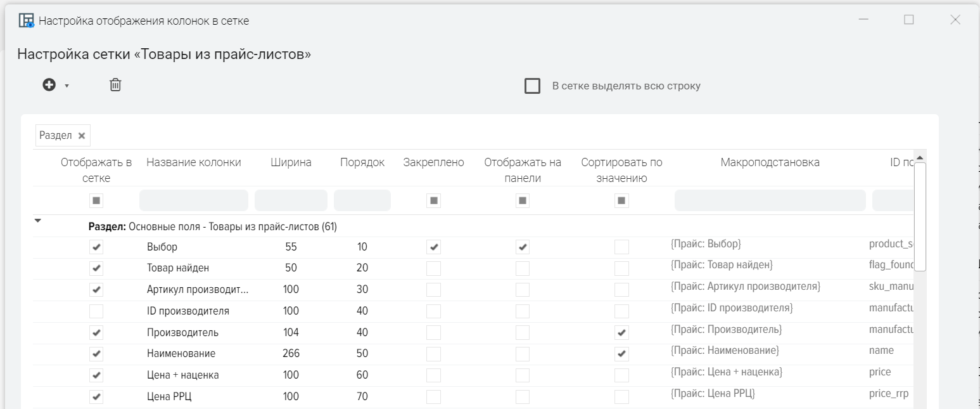The image size is (980, 409).
Task: Select the Наименование column name cell
Action: (181, 354)
